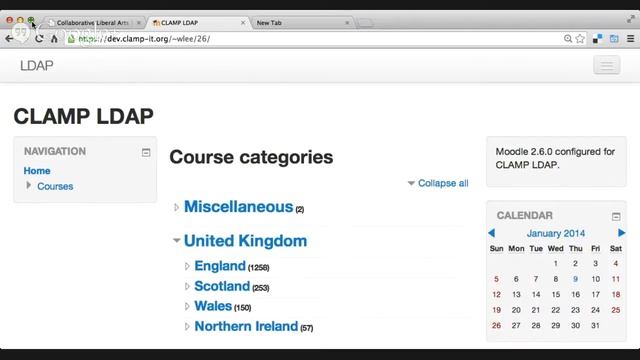Select the CLAMP LDAP tab
Viewport: 640px width, 360px height.
pyautogui.click(x=180, y=23)
